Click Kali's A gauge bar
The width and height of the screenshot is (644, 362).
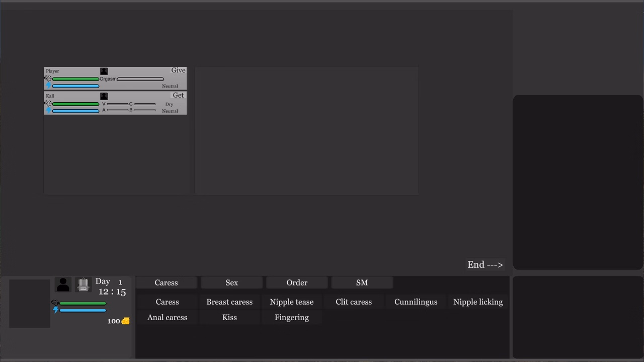117,110
